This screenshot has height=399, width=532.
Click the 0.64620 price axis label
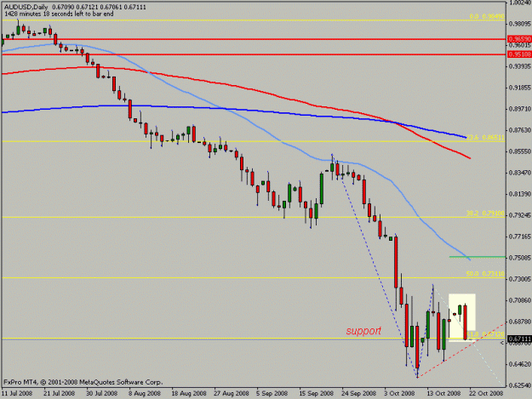pyautogui.click(x=520, y=364)
